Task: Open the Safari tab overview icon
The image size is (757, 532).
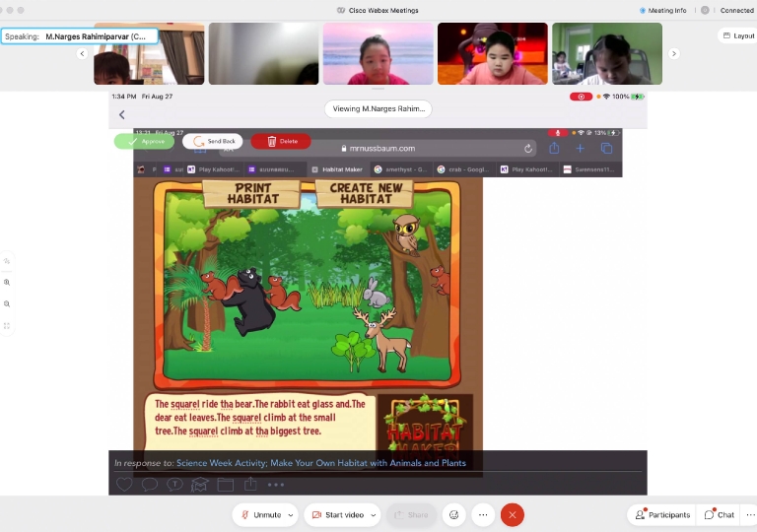Action: click(x=607, y=149)
